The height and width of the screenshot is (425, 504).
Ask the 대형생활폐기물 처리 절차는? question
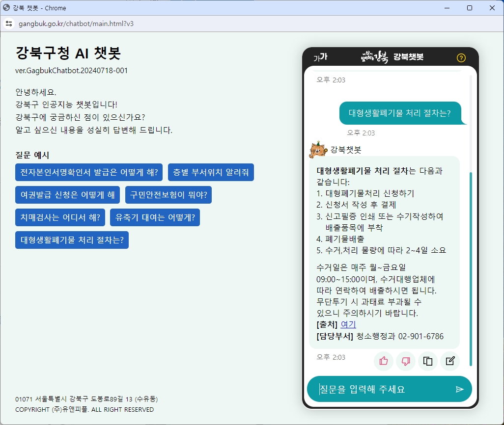point(72,240)
